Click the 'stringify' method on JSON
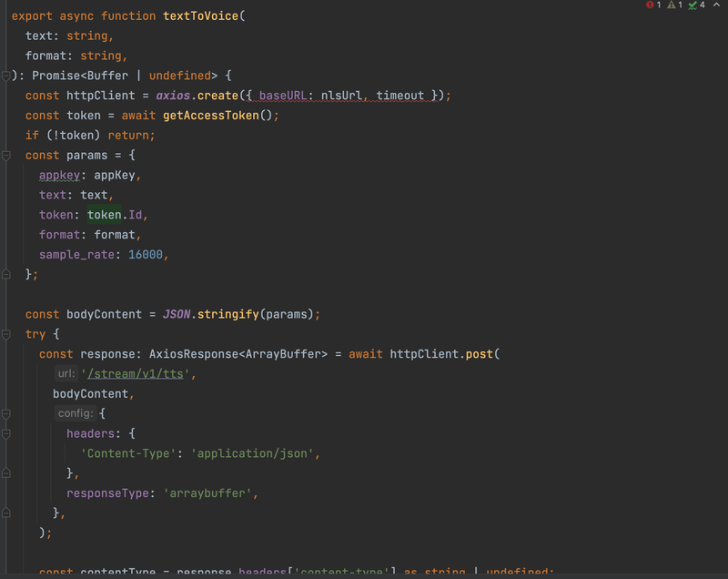This screenshot has height=579, width=728. click(227, 314)
